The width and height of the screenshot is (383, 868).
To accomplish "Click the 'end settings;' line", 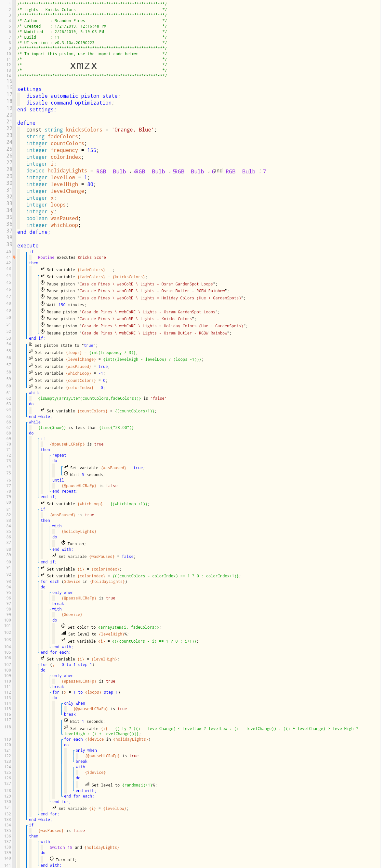I will (x=37, y=109).
